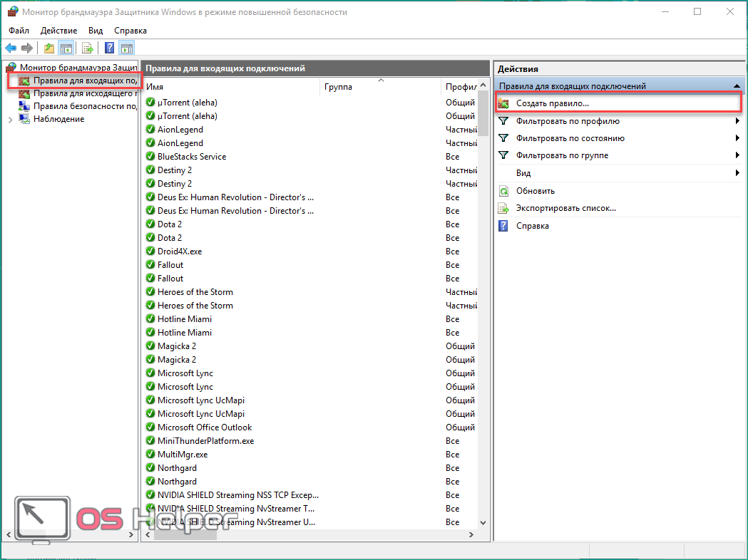Toggle the Actions pane toolbar icon
The width and height of the screenshot is (748, 560).
(x=127, y=48)
